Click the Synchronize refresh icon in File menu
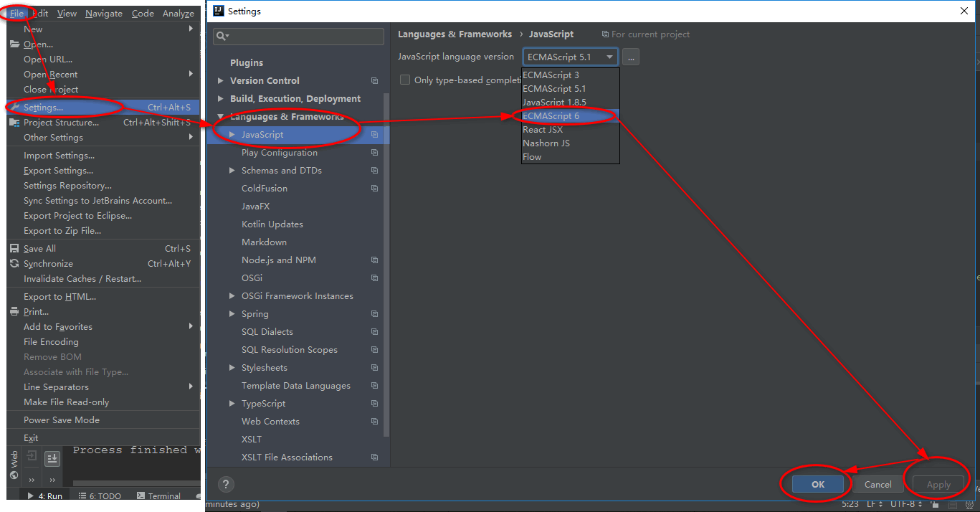The image size is (980, 512). (x=15, y=264)
